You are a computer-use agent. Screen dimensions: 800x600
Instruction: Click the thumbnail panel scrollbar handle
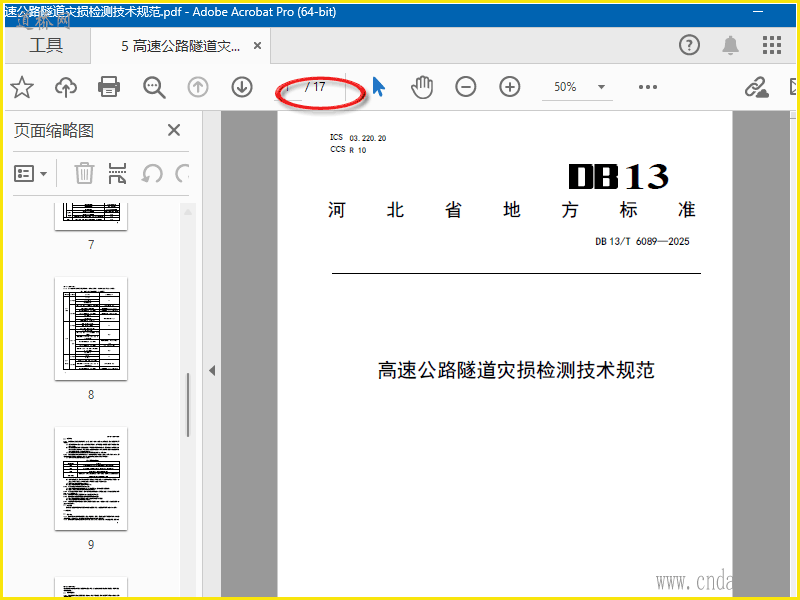click(x=188, y=405)
